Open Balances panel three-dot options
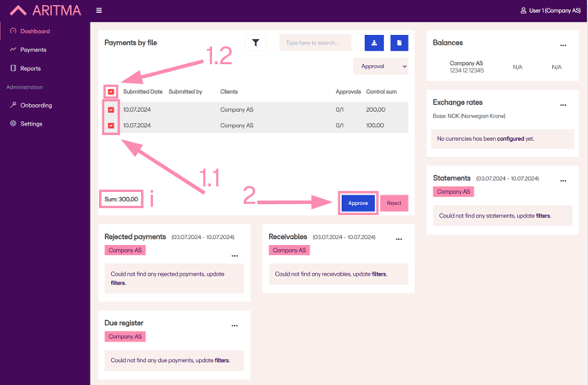Screen dimensions: 588x385 (563, 45)
